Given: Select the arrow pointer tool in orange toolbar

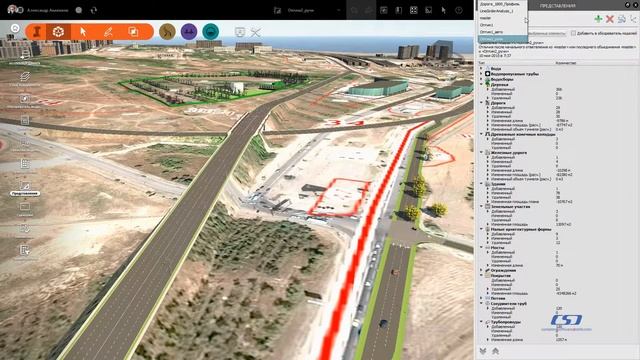Looking at the screenshot, I should tap(83, 32).
